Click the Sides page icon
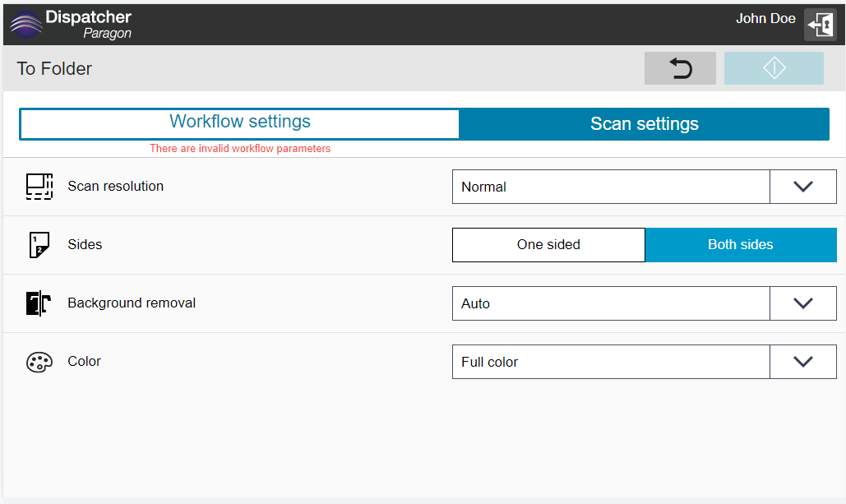 pos(39,245)
